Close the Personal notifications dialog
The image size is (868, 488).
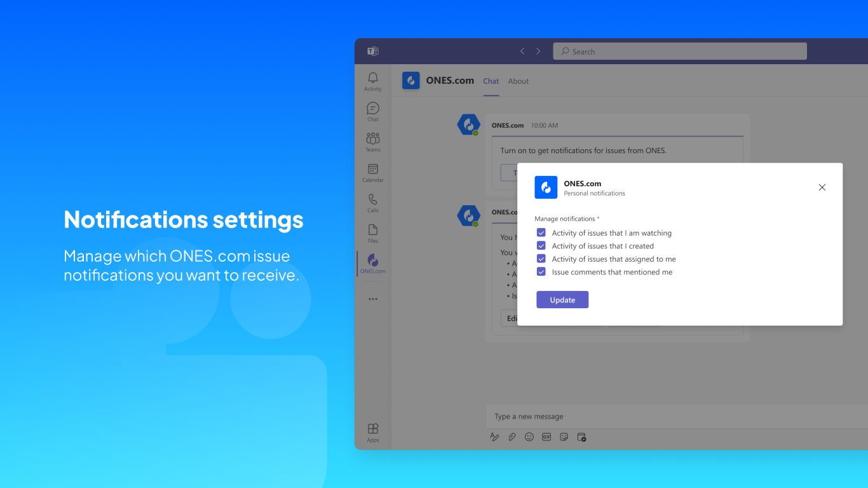pos(822,187)
